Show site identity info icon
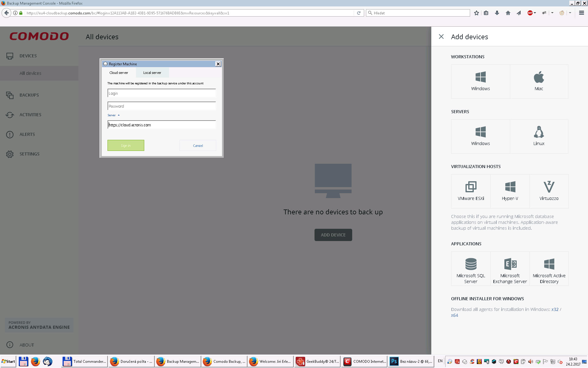Viewport: 588px width, 368px height. coord(15,13)
